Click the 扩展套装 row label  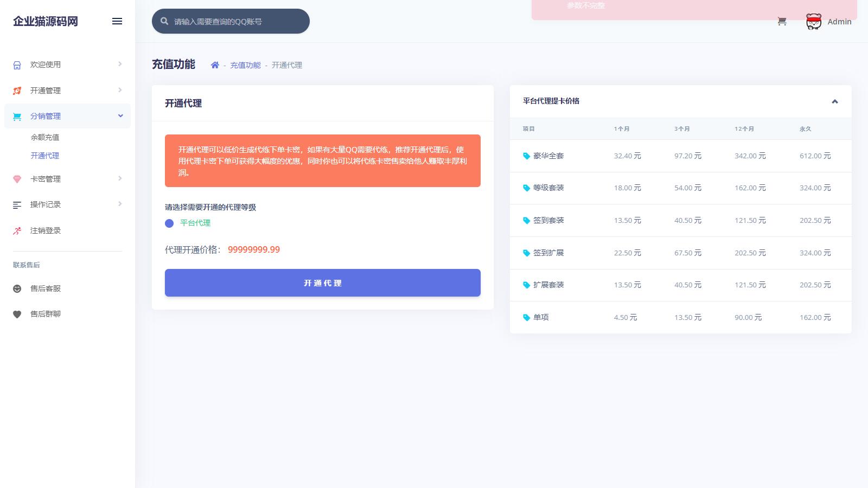click(x=548, y=285)
